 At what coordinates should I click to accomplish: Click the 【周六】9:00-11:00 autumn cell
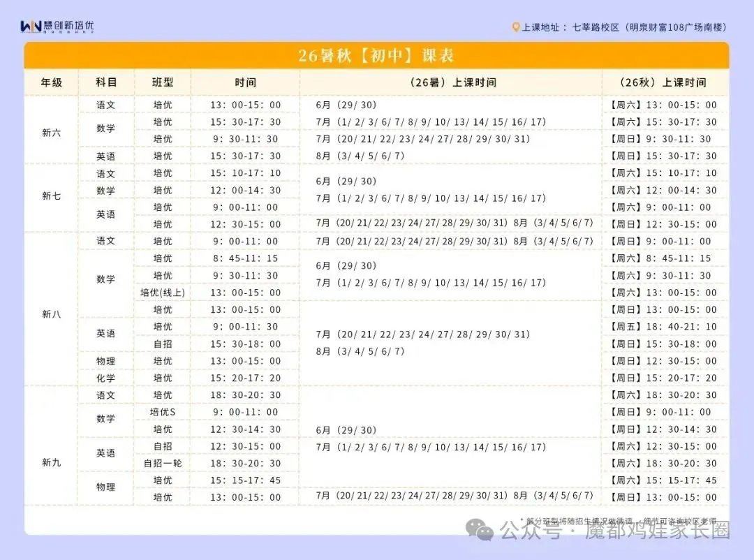tap(665, 207)
